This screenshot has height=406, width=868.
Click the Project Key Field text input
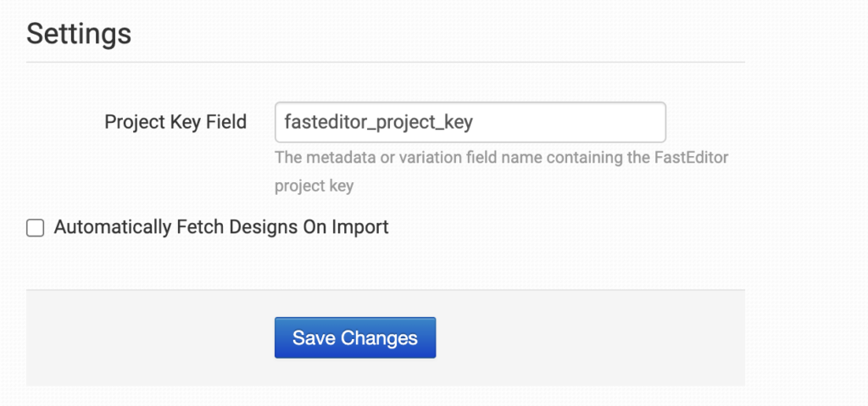[x=470, y=122]
